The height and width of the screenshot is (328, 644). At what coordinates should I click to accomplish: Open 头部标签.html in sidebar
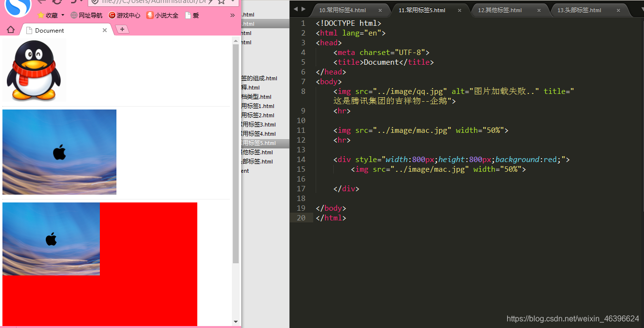pyautogui.click(x=256, y=162)
